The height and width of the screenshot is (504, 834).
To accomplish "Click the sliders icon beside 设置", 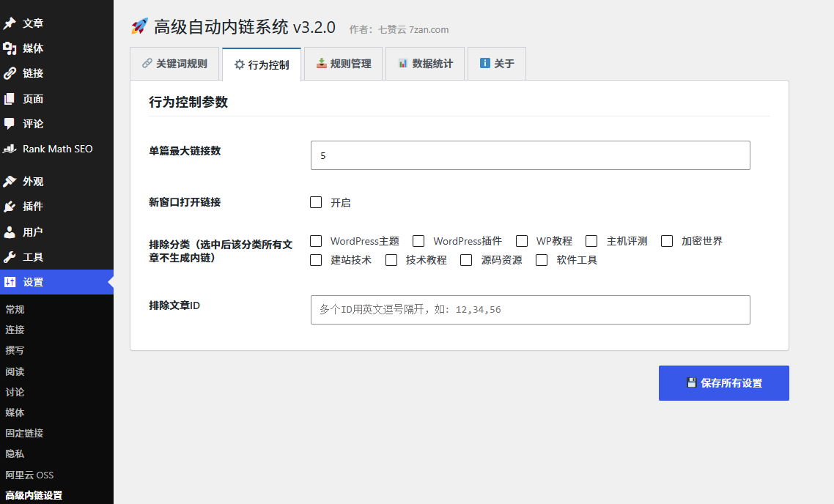I will [x=10, y=282].
